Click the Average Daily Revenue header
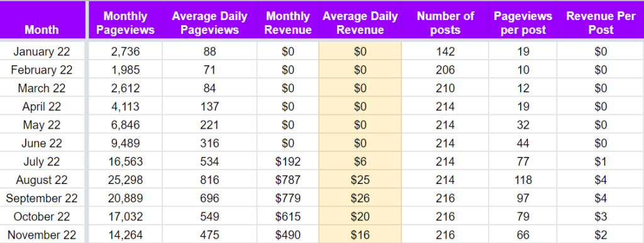644x243 pixels. pyautogui.click(x=360, y=20)
